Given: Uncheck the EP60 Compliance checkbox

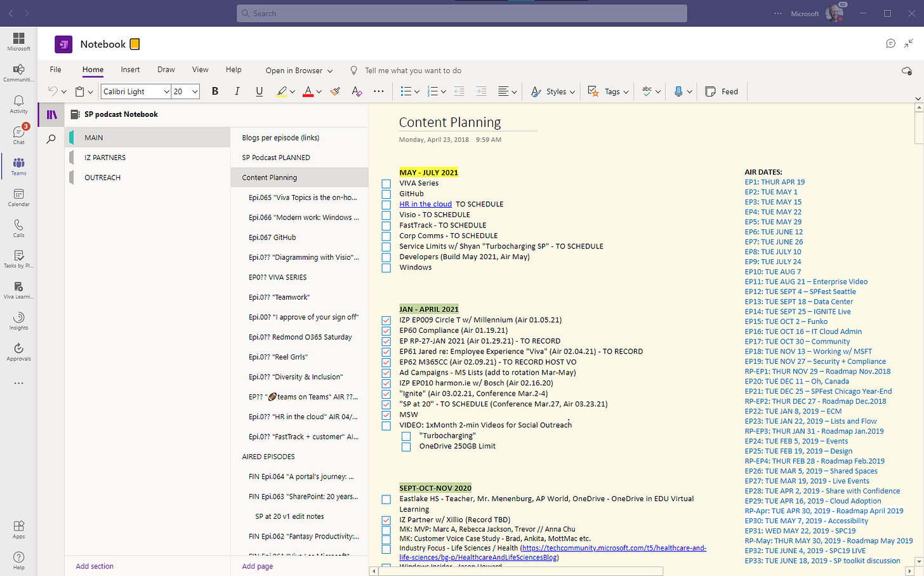Looking at the screenshot, I should pos(386,330).
